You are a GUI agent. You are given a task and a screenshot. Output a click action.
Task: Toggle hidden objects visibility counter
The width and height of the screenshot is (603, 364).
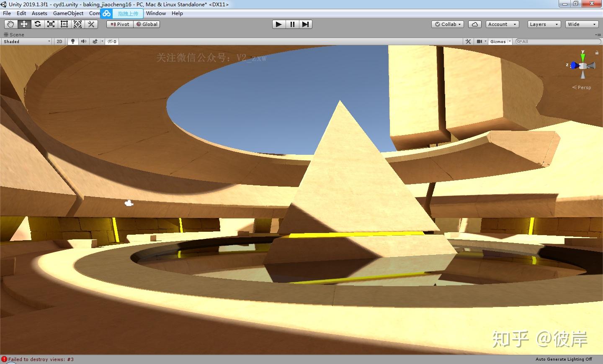112,41
